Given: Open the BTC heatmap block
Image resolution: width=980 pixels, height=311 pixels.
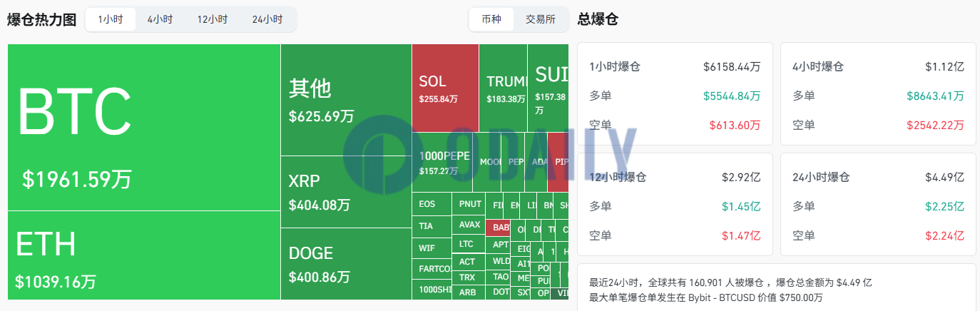Looking at the screenshot, I should pyautogui.click(x=144, y=128).
